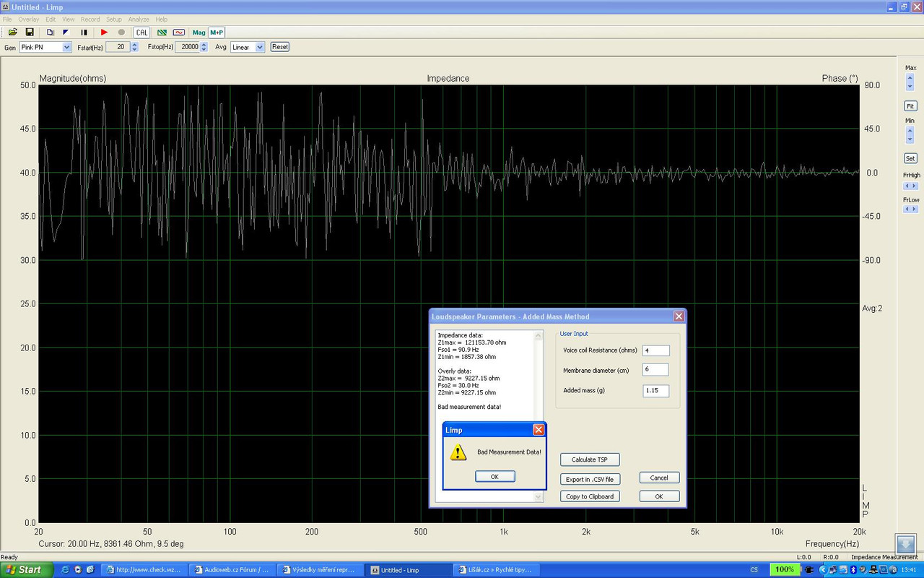This screenshot has width=924, height=578.
Task: Click the FrHigh left-right spinner
Action: (x=910, y=186)
